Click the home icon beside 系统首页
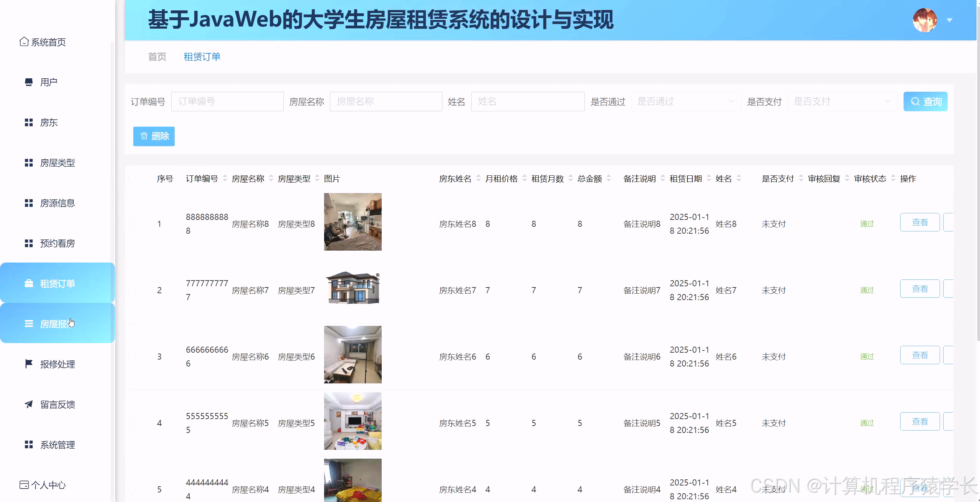The image size is (980, 502). [x=24, y=41]
